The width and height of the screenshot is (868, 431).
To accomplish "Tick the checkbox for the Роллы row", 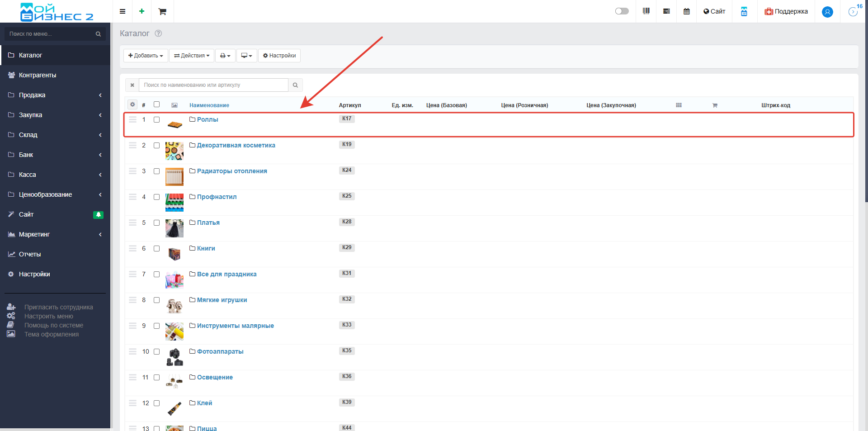I will 156,120.
